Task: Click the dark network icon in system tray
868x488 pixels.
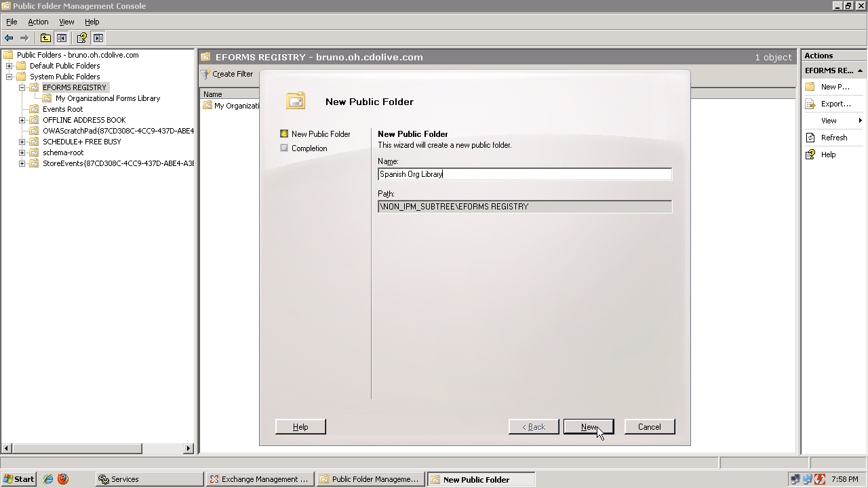Action: [x=795, y=479]
